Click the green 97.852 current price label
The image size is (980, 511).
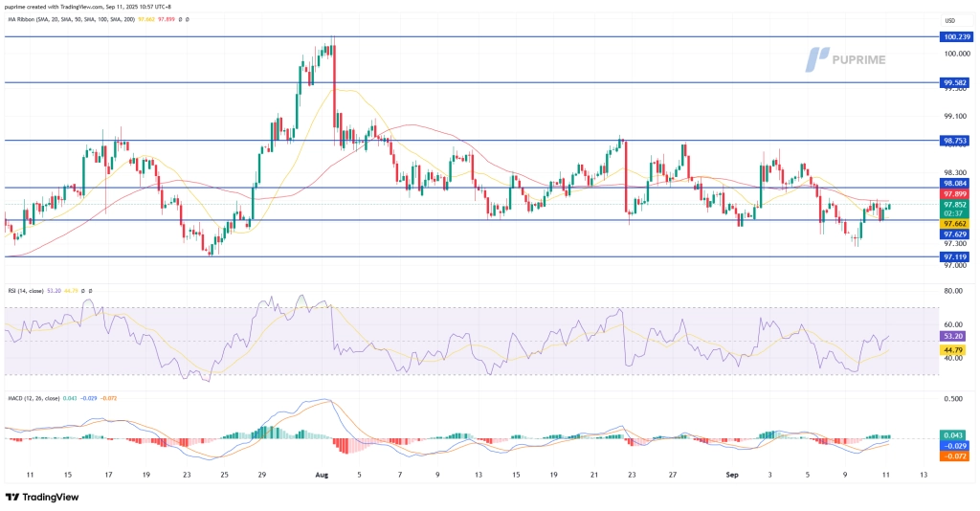[x=955, y=204]
